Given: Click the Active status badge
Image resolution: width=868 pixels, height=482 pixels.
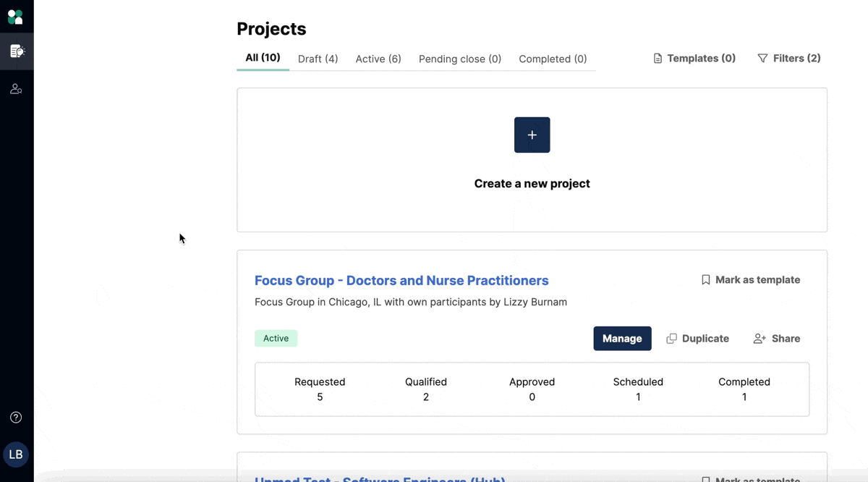Looking at the screenshot, I should [x=276, y=339].
